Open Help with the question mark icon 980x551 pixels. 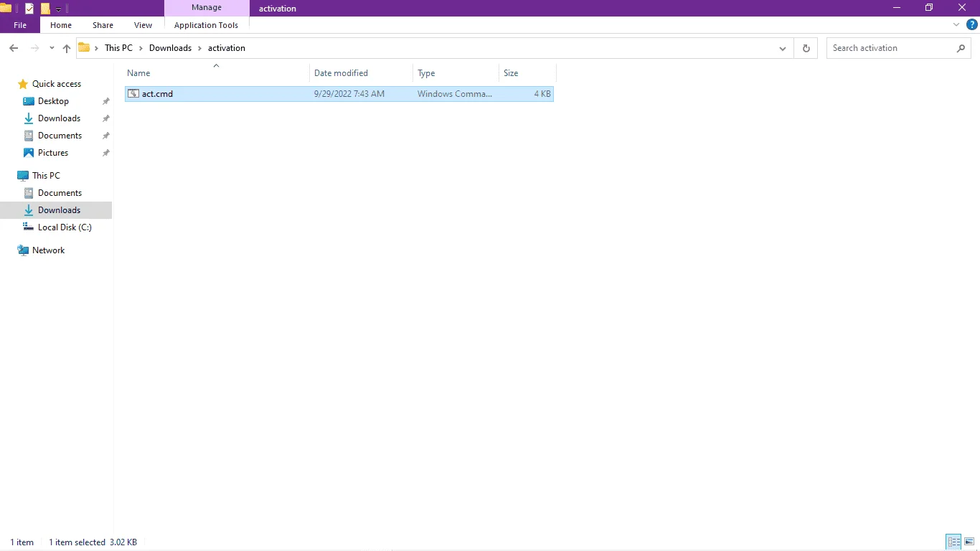click(x=972, y=24)
